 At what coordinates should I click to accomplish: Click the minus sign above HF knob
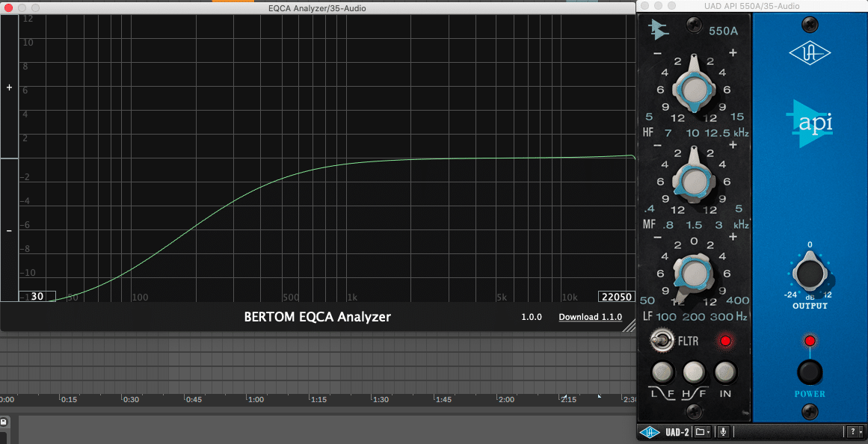pos(658,53)
